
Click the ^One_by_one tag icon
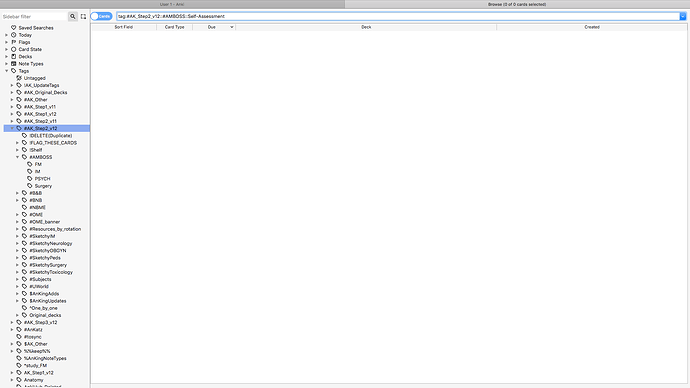(25, 308)
